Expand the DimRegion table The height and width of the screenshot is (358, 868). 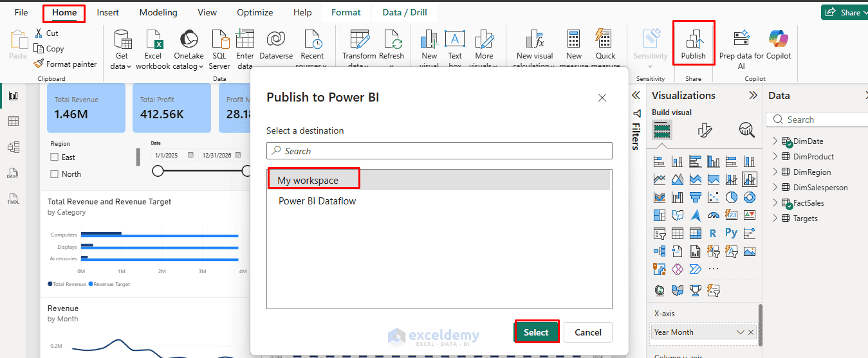pyautogui.click(x=775, y=172)
